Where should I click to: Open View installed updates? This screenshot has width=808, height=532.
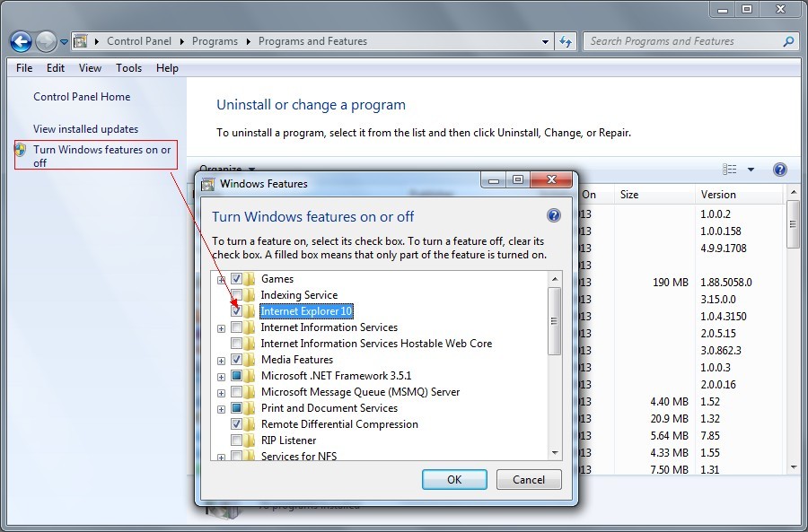[86, 129]
